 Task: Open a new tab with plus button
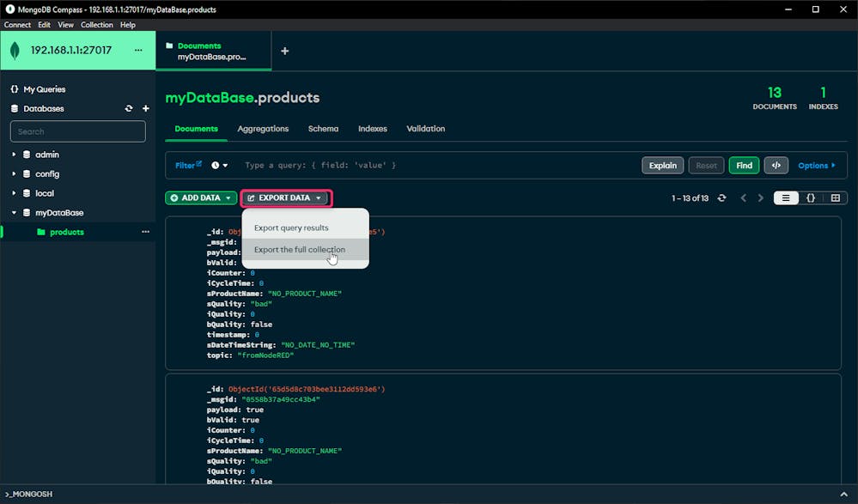pos(284,51)
